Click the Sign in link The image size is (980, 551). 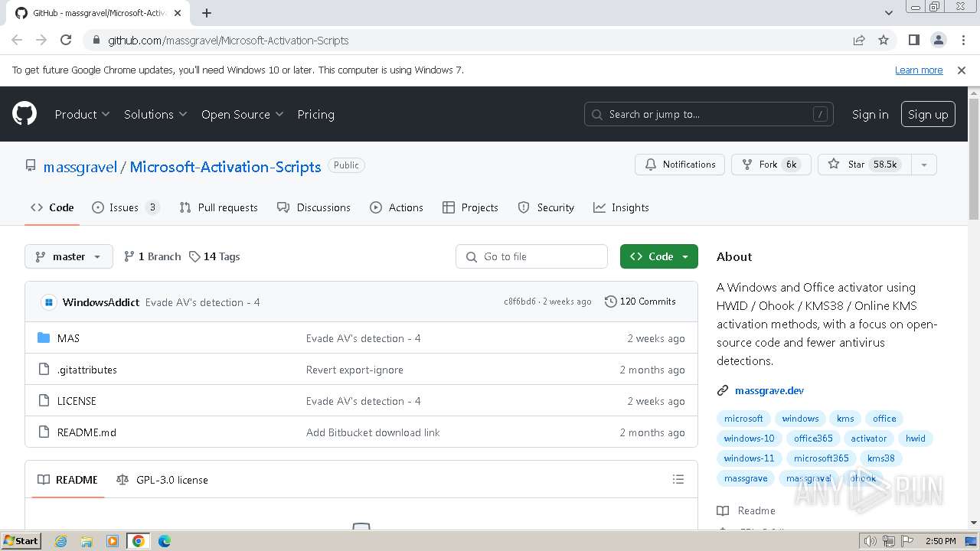(870, 114)
